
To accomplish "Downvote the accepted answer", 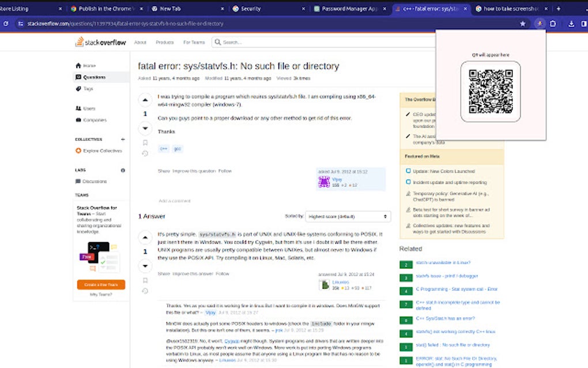I will click(x=145, y=266).
